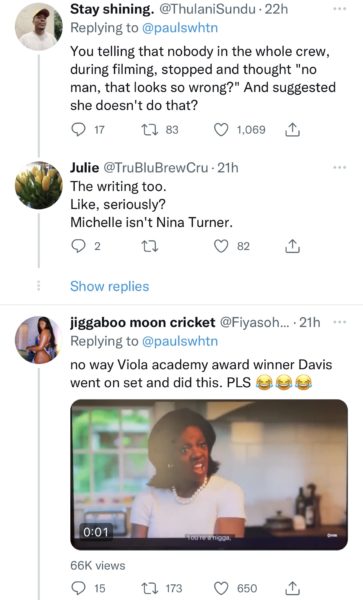Like Julie's tweet with 82 likes
This screenshot has height=600, width=363.
(221, 246)
